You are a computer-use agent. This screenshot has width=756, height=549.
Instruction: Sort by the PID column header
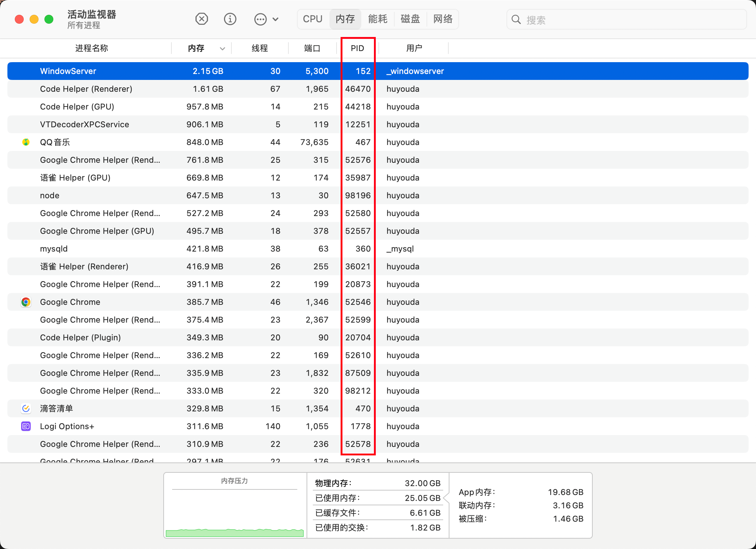[357, 48]
